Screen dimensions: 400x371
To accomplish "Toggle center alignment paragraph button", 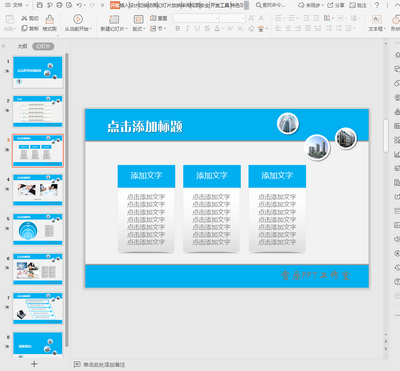I will (x=288, y=29).
